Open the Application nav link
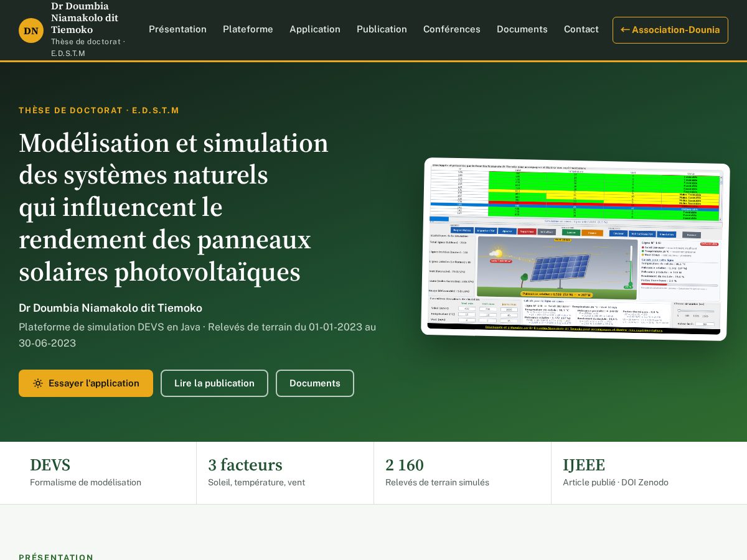This screenshot has height=560, width=747. (315, 29)
